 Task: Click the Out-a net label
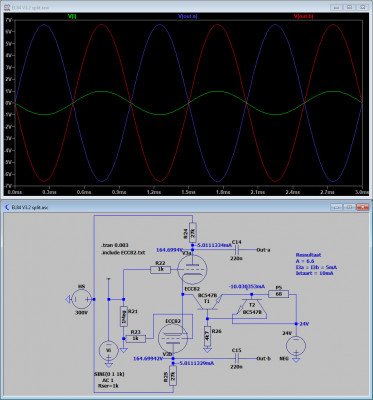click(x=263, y=250)
